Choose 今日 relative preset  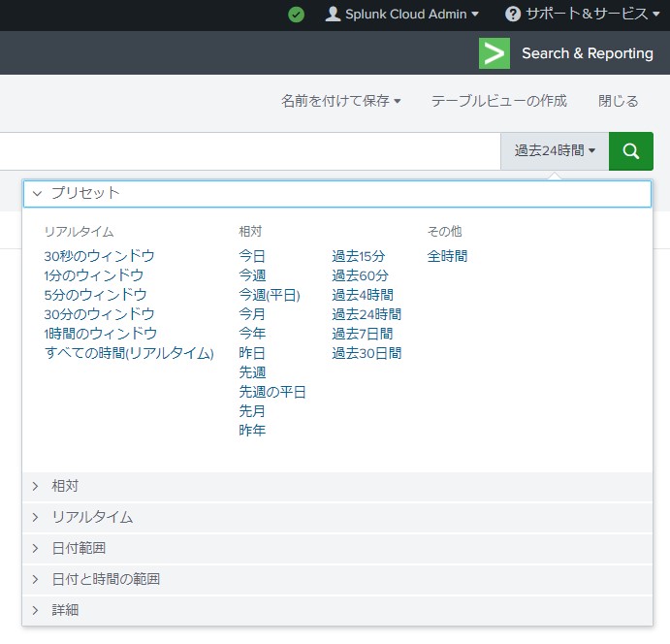252,256
